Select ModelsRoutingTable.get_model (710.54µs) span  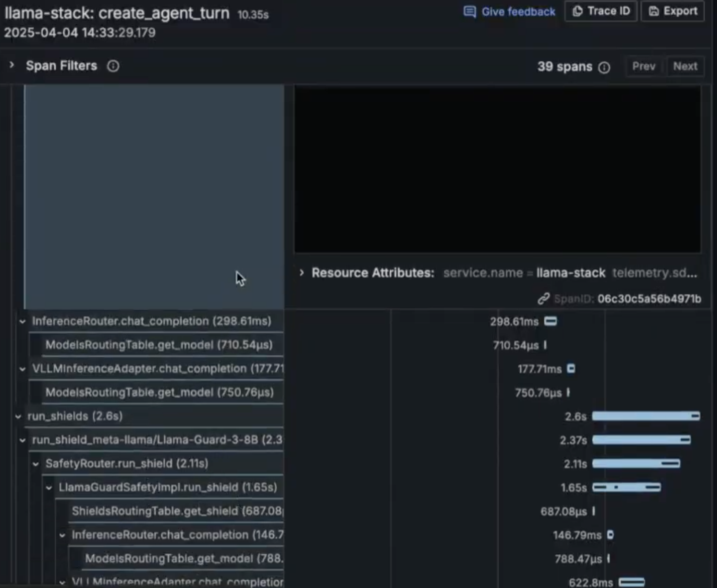159,345
